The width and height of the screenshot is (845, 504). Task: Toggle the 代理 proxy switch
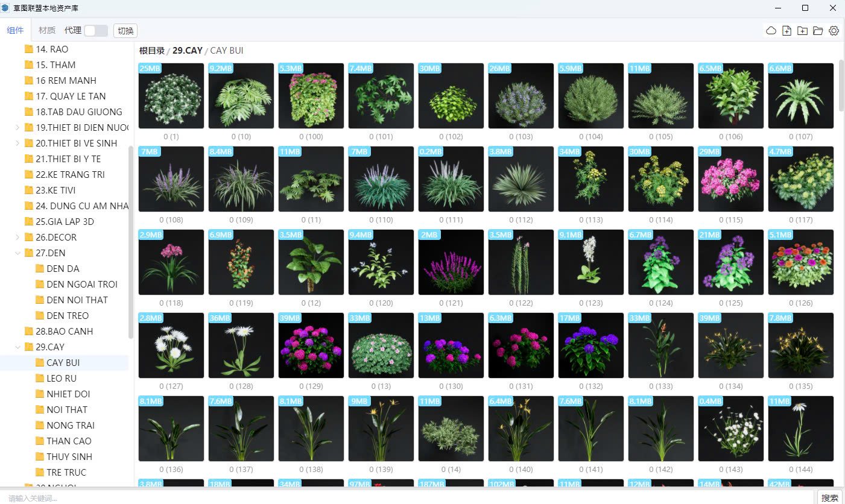96,31
